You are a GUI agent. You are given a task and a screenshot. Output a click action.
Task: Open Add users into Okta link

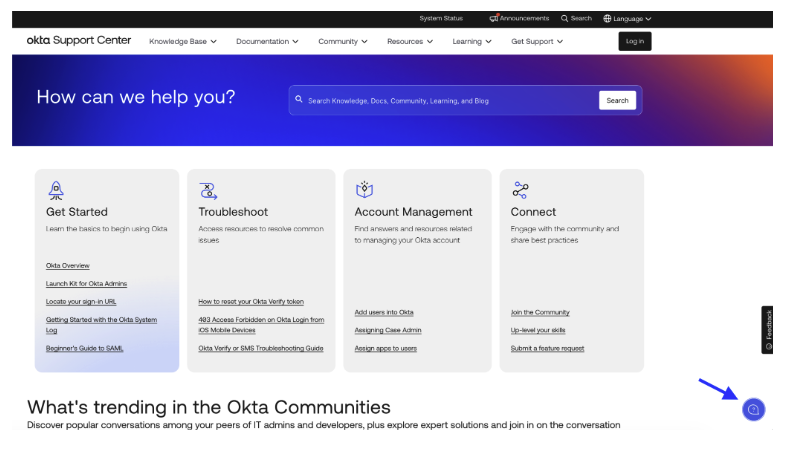click(384, 313)
